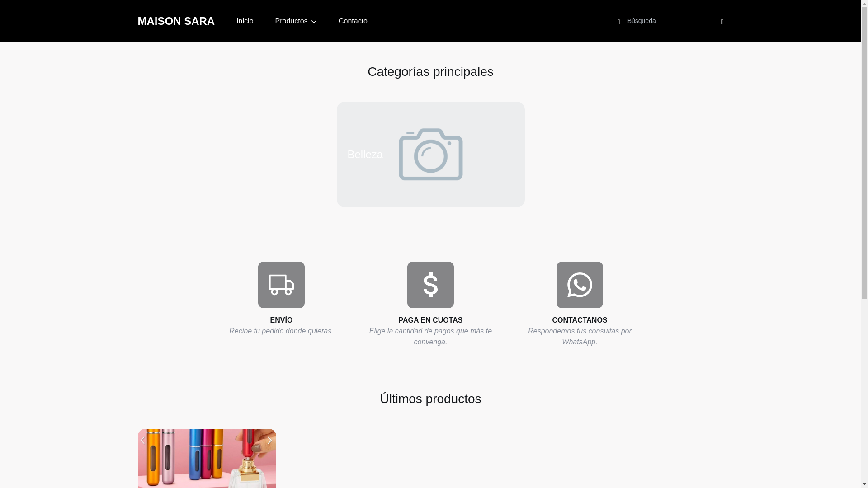The height and width of the screenshot is (488, 868).
Task: Select the PAGA EN CUOTAS heading
Action: point(430,320)
